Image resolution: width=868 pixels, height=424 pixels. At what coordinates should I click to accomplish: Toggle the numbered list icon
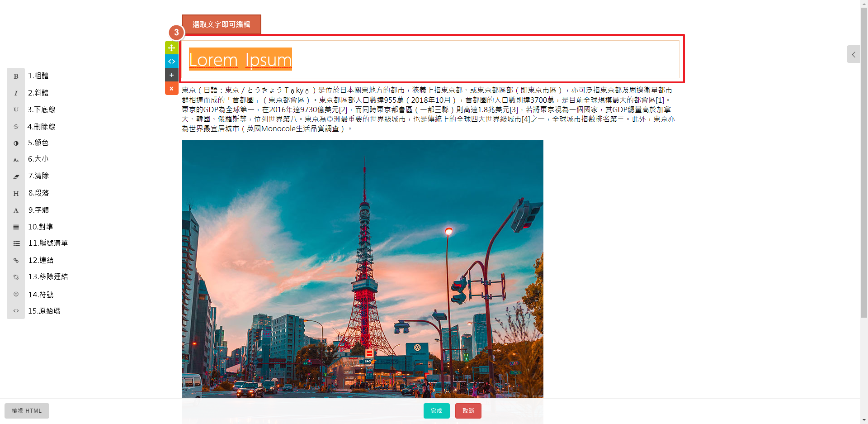(16, 243)
